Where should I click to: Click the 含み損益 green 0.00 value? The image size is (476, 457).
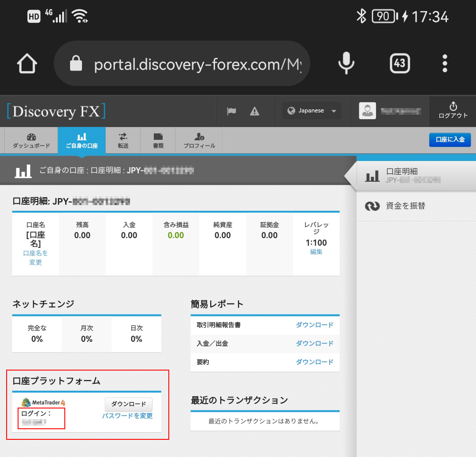coord(176,235)
